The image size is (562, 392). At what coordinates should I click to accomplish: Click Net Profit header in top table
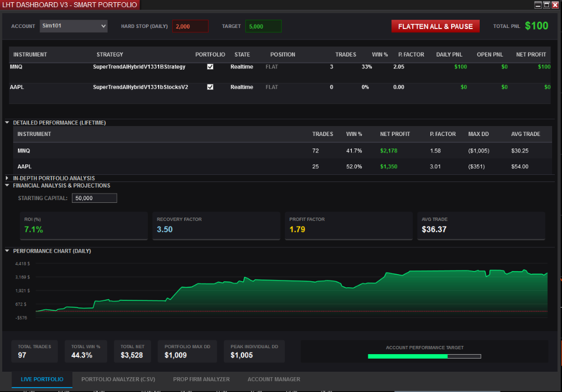coord(531,54)
